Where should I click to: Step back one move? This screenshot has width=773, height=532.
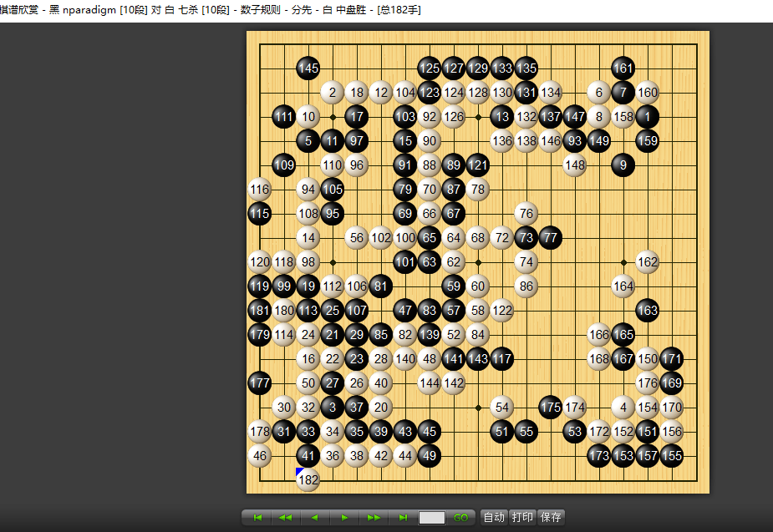pyautogui.click(x=315, y=518)
